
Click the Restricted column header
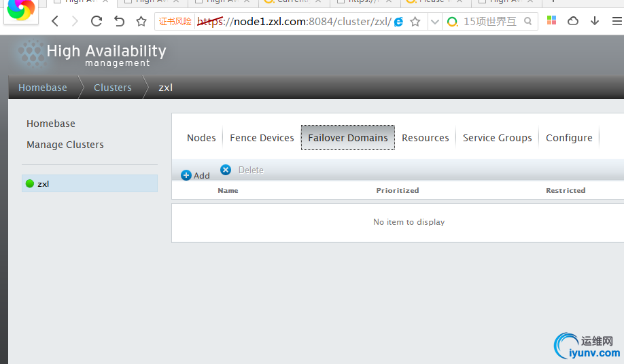click(x=566, y=190)
